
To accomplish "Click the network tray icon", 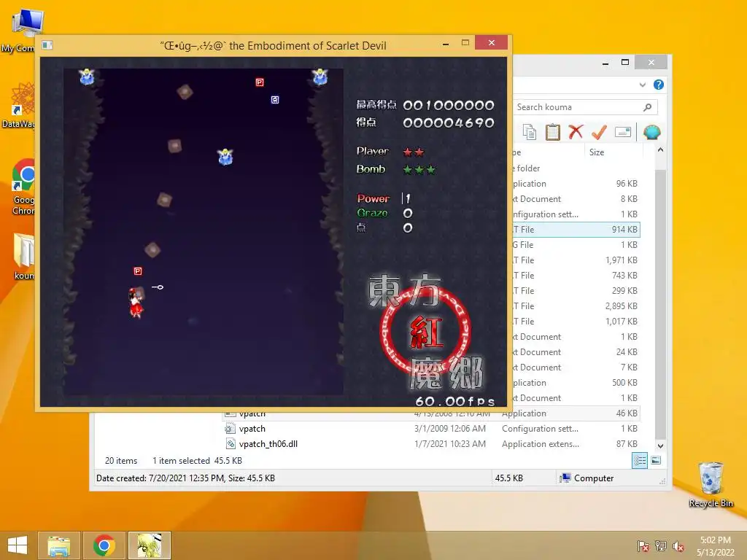I will 661,546.
